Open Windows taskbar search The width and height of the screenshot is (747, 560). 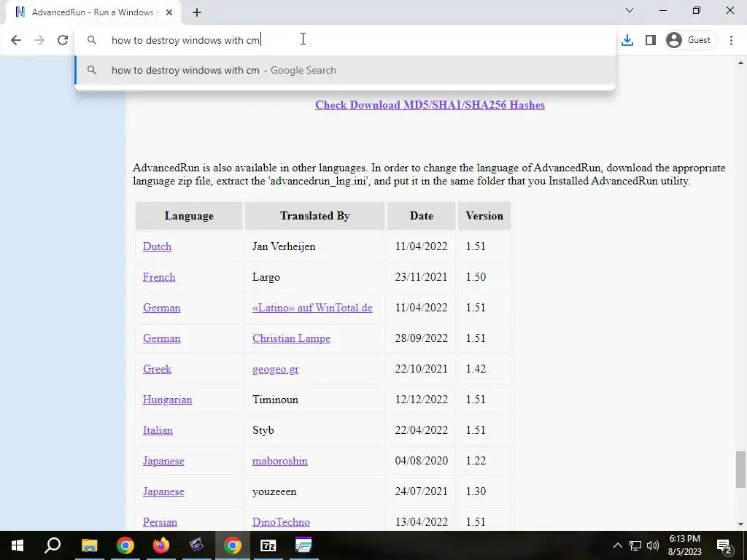click(x=53, y=545)
